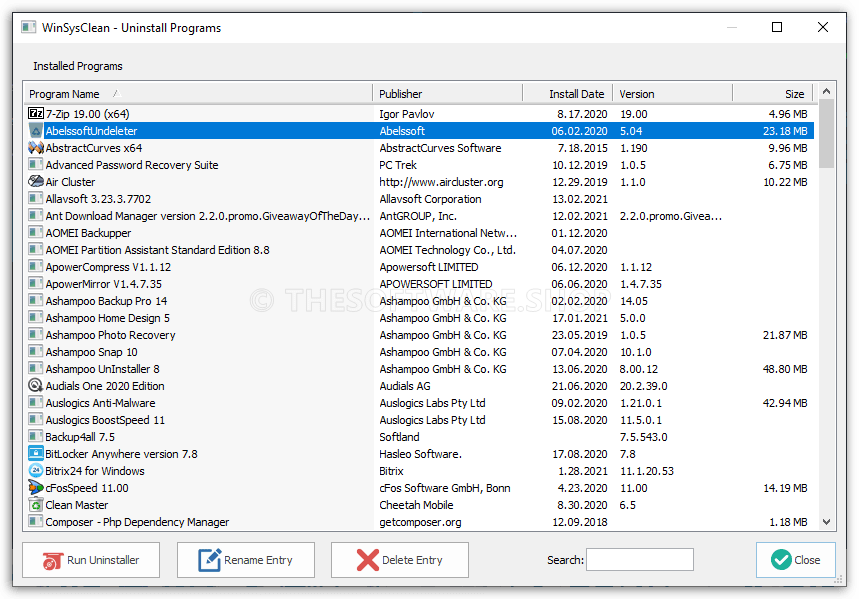
Task: Select the Allavsoft 3.23.3.7702 entry
Action: click(421, 198)
